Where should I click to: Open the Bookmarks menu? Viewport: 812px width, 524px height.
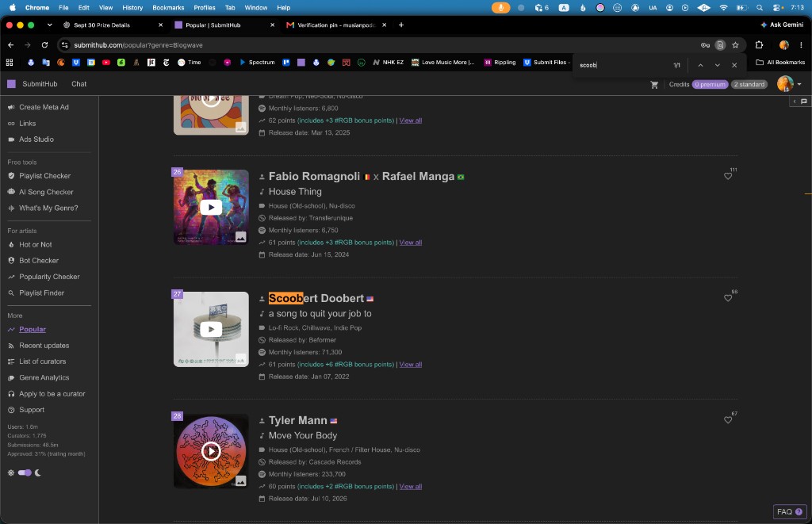(168, 8)
